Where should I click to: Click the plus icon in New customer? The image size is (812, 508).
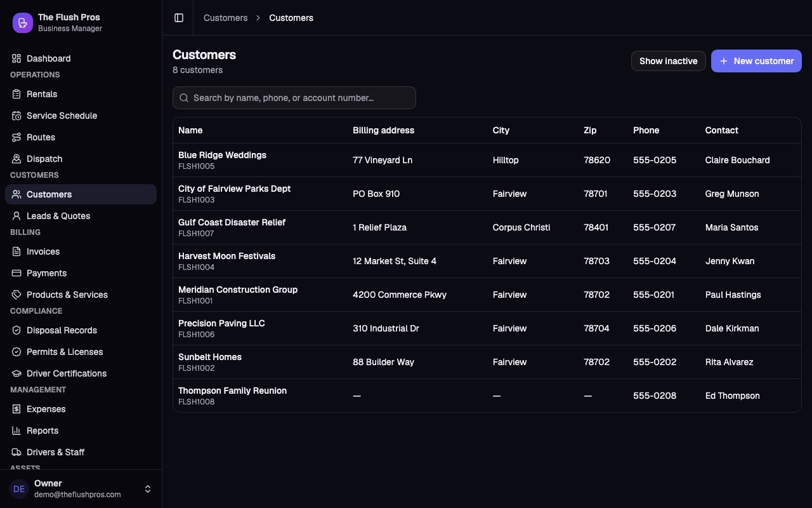[724, 61]
